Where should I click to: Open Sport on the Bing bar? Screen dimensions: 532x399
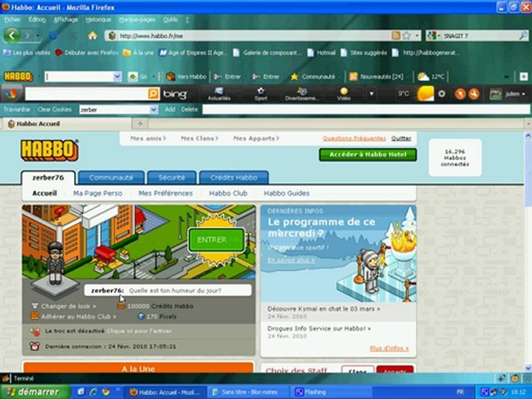261,94
